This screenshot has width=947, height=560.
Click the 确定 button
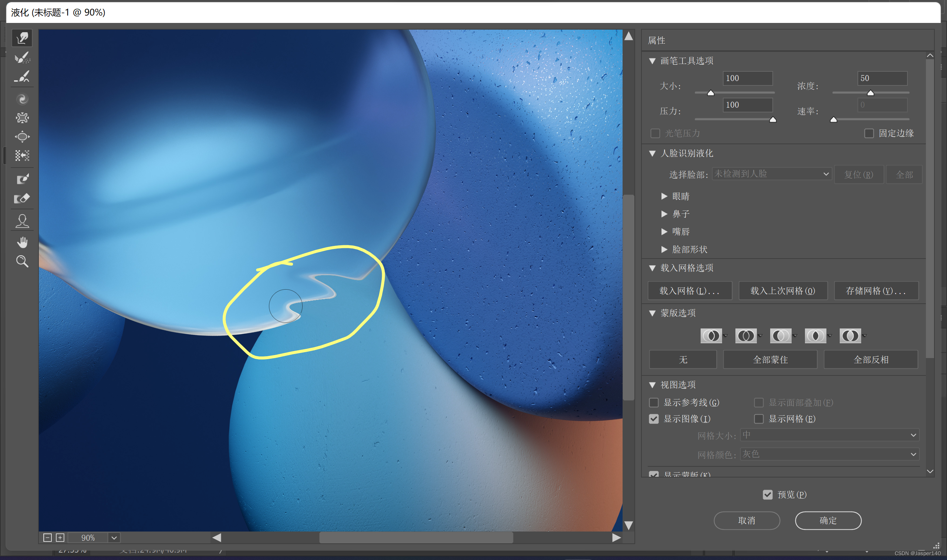[x=828, y=521]
